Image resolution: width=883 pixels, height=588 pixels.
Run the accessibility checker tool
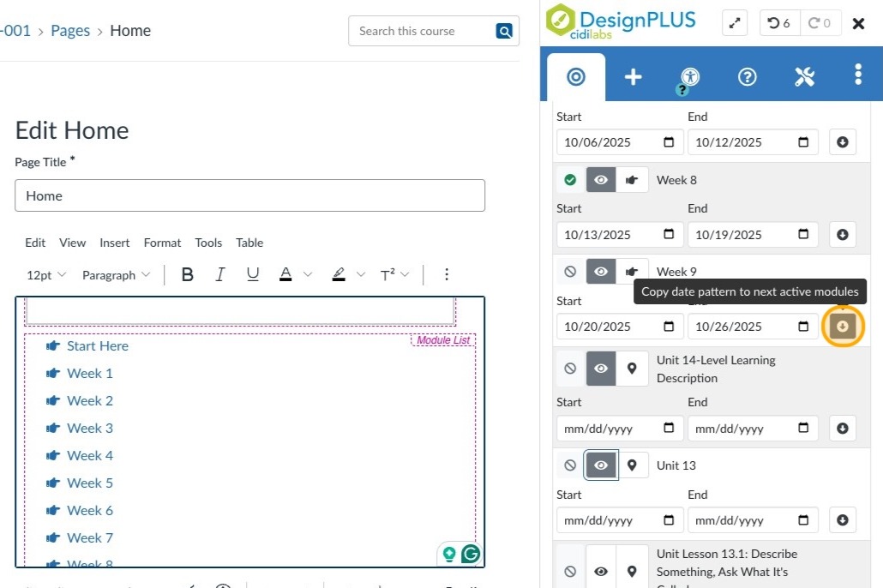[x=688, y=76]
